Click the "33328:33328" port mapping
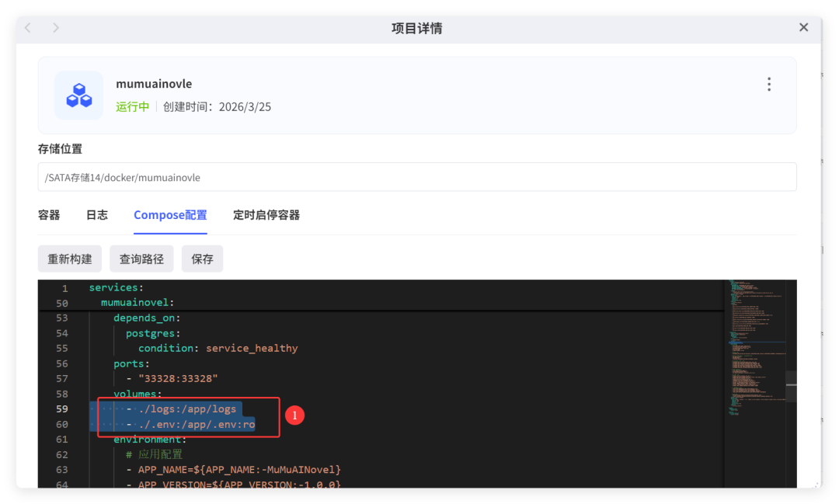 178,379
